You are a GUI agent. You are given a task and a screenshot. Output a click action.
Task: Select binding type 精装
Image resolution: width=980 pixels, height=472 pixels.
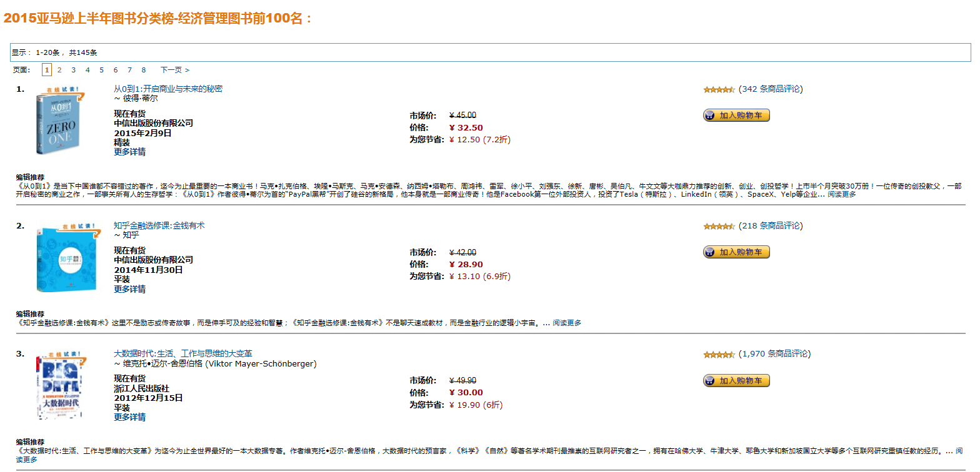pos(122,142)
